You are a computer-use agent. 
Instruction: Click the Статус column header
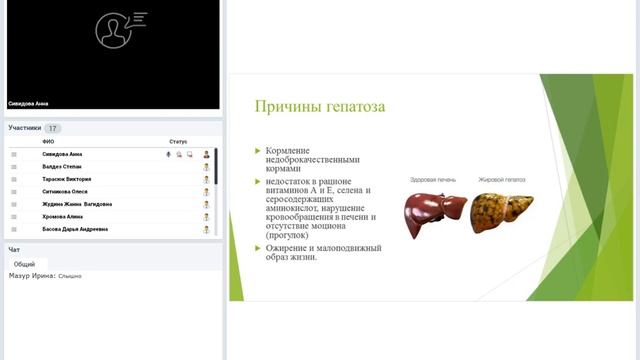(x=178, y=142)
